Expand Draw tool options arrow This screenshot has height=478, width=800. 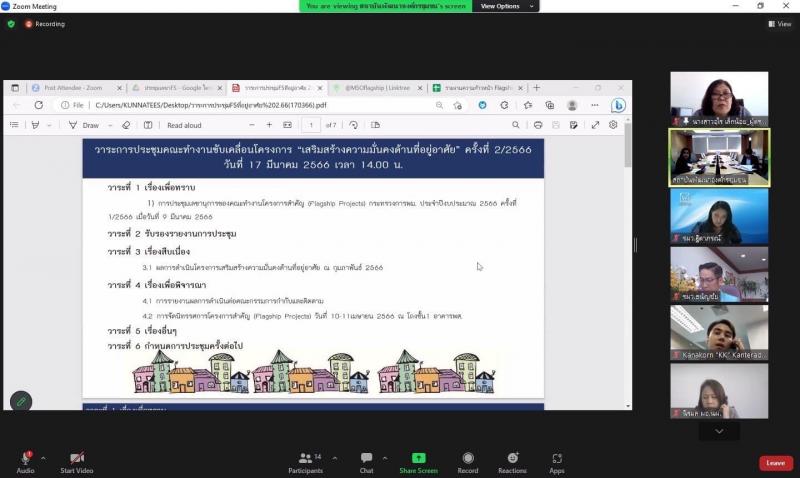click(x=109, y=125)
